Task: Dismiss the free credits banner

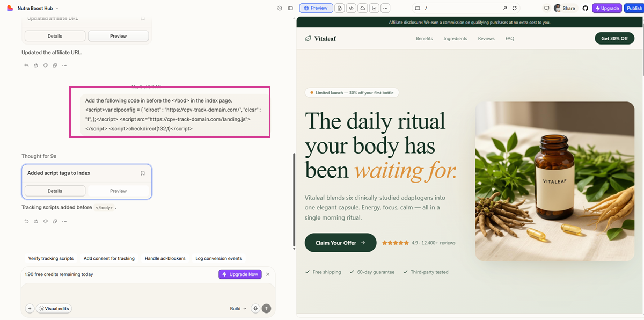Action: click(x=268, y=274)
